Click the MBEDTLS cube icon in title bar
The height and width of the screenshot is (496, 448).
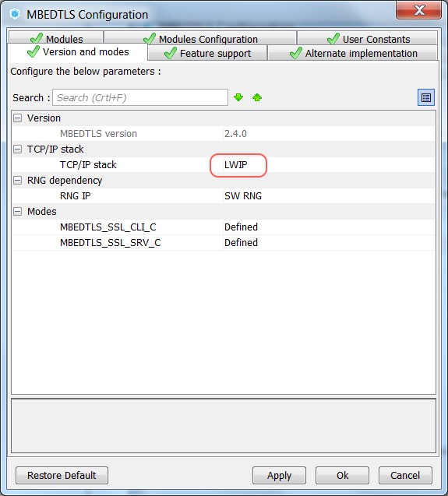(x=15, y=14)
